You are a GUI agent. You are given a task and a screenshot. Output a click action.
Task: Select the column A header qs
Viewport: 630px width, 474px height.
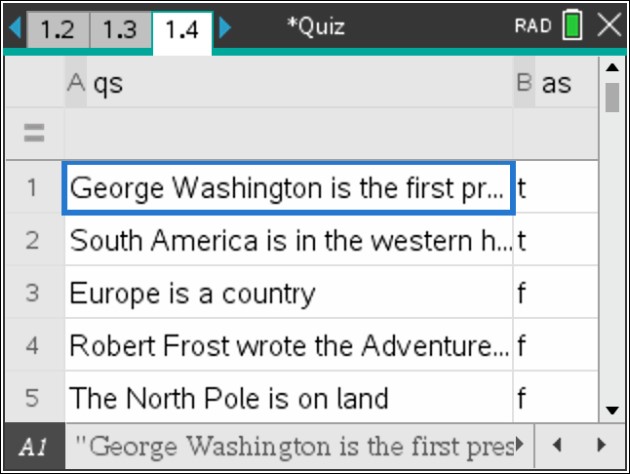click(288, 84)
